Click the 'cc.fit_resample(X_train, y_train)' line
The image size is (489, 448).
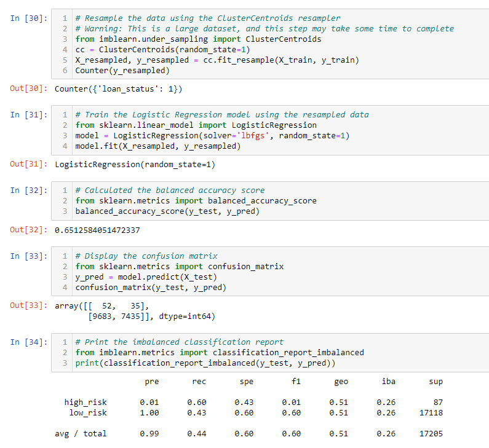pos(217,60)
